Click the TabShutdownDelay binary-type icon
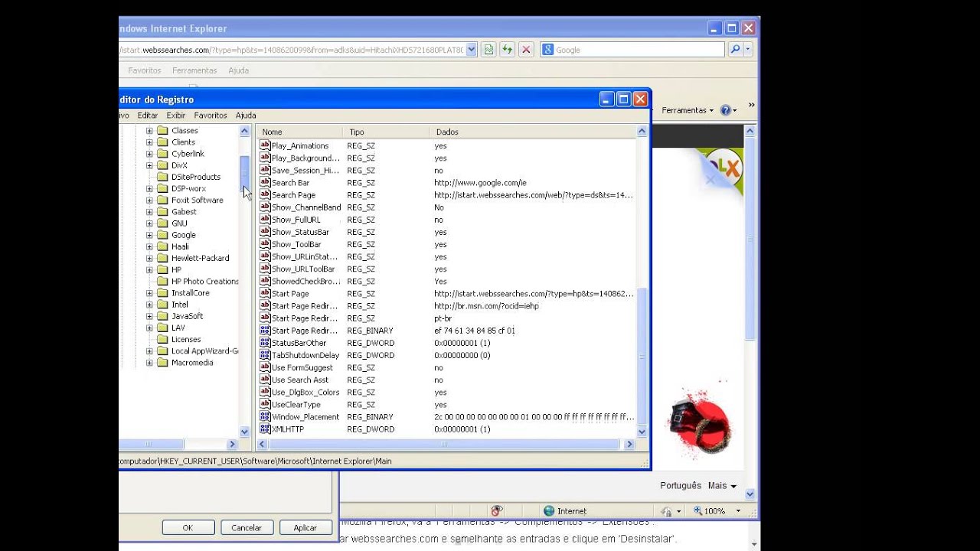Image resolution: width=980 pixels, height=551 pixels. tap(265, 355)
